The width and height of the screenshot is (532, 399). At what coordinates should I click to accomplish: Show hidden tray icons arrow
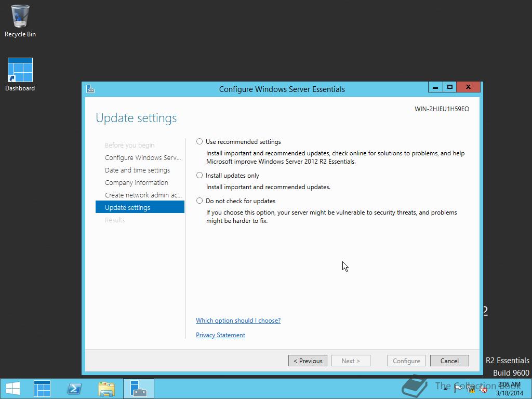(x=445, y=389)
